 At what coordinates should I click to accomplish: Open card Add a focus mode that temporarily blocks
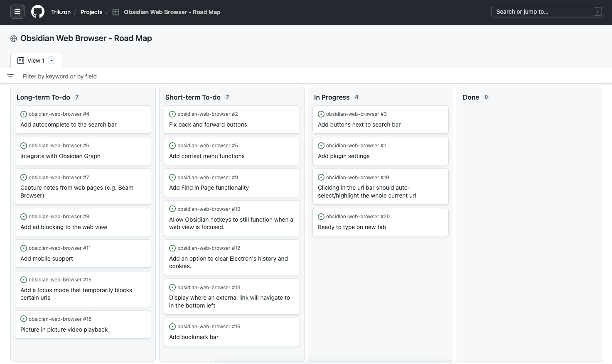tap(76, 294)
